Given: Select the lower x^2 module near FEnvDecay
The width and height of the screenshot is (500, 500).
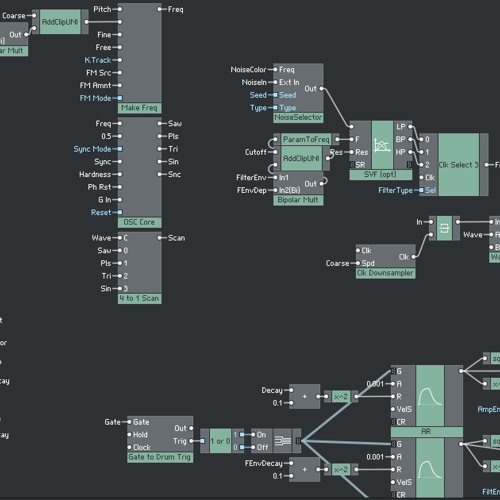Looking at the screenshot, I should [341, 470].
